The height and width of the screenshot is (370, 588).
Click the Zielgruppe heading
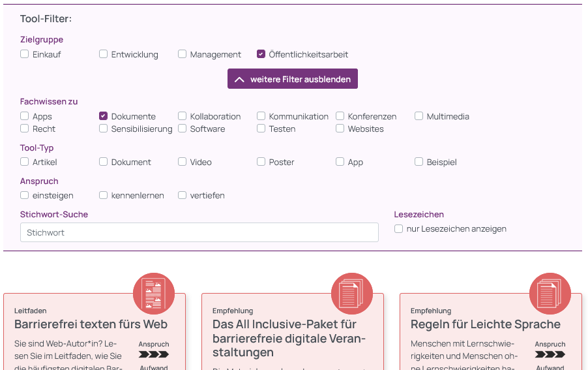(x=42, y=39)
